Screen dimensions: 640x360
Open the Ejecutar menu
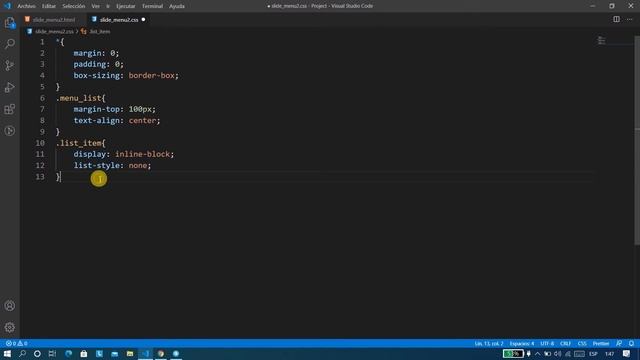coord(125,6)
